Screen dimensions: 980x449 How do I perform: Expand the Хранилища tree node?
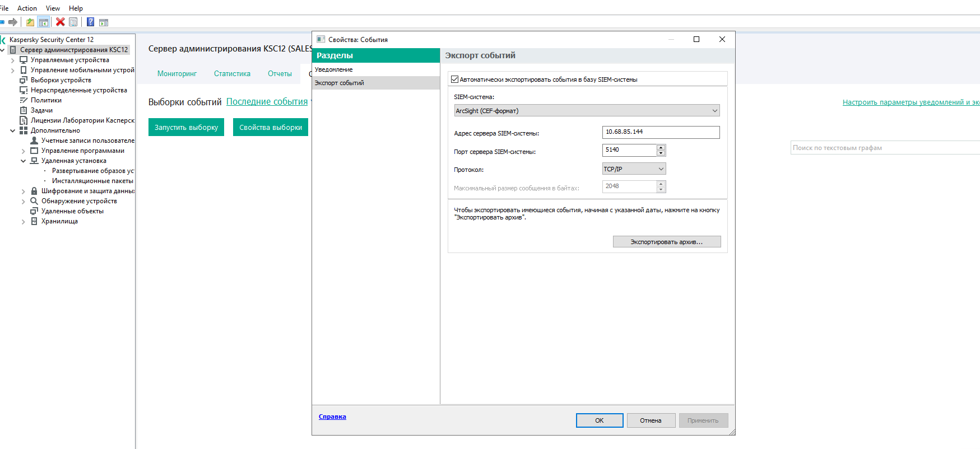click(x=24, y=221)
